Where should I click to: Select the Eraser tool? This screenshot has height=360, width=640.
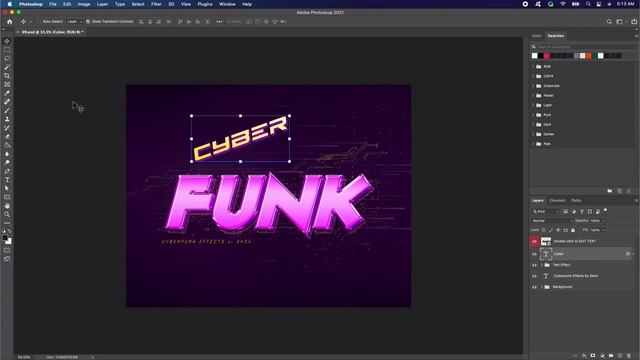[x=7, y=137]
